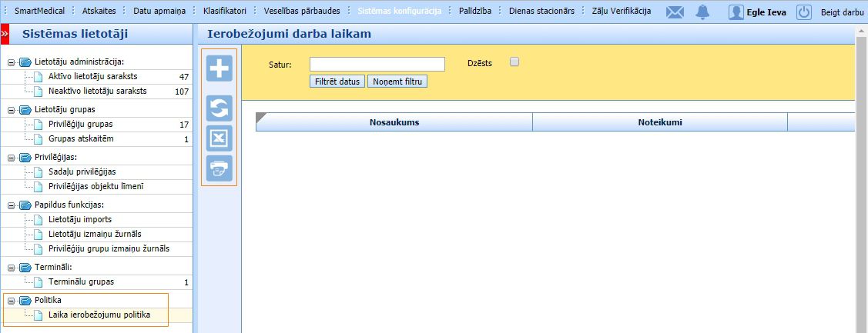Enable the Dzēsts checkbox
868x333 pixels.
(x=514, y=62)
